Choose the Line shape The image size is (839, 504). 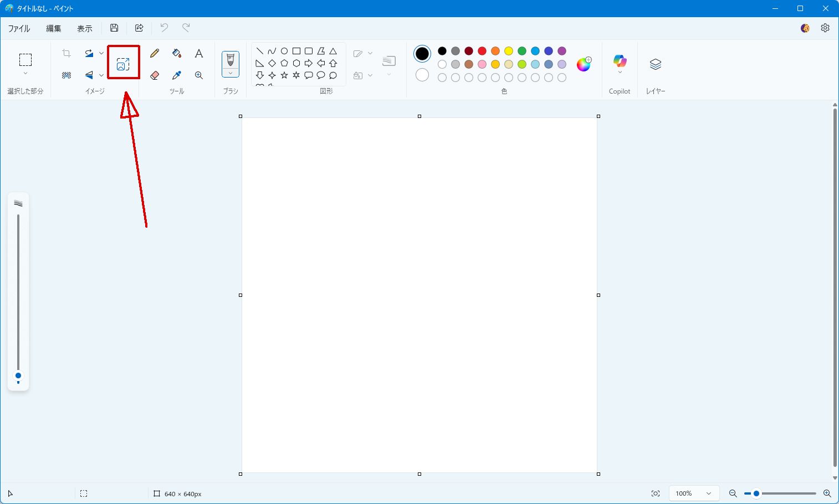coord(259,51)
